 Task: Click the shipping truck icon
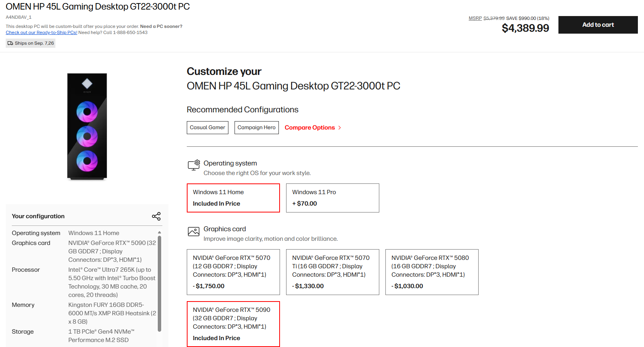pos(10,43)
